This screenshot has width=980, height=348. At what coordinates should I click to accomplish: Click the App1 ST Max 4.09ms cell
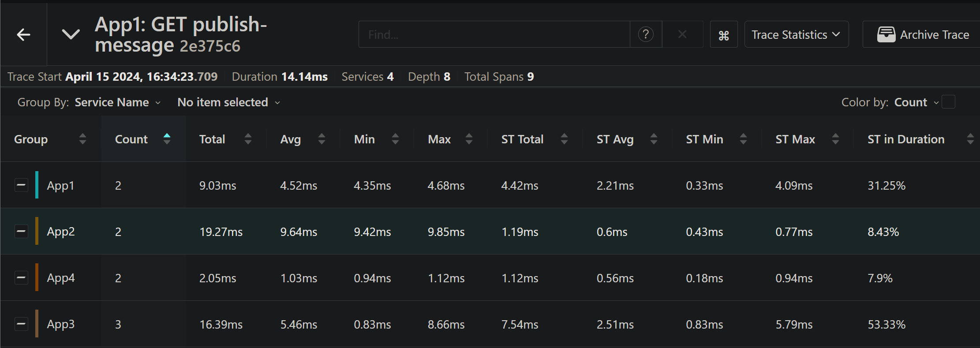[794, 186]
